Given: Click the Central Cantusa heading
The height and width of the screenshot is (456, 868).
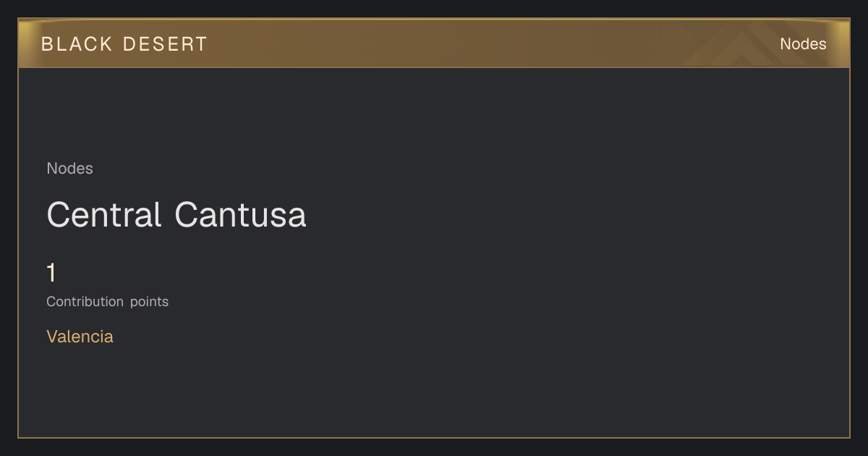Looking at the screenshot, I should tap(176, 215).
